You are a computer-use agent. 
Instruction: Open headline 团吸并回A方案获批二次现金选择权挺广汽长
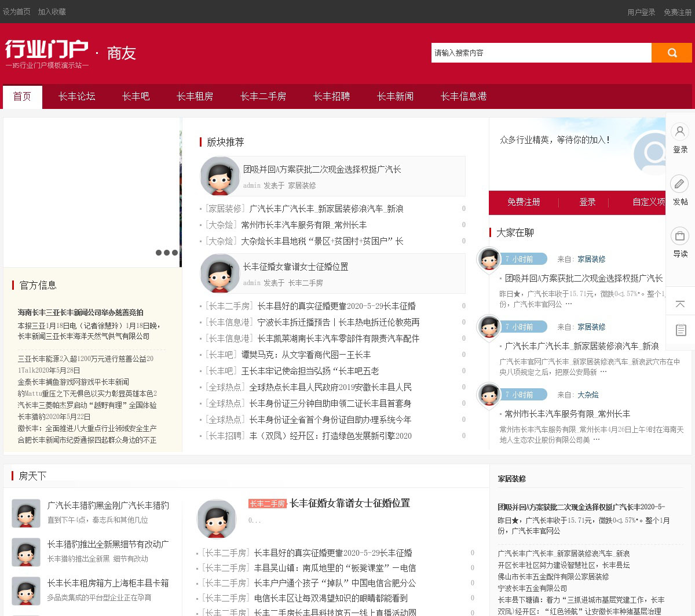click(x=322, y=169)
